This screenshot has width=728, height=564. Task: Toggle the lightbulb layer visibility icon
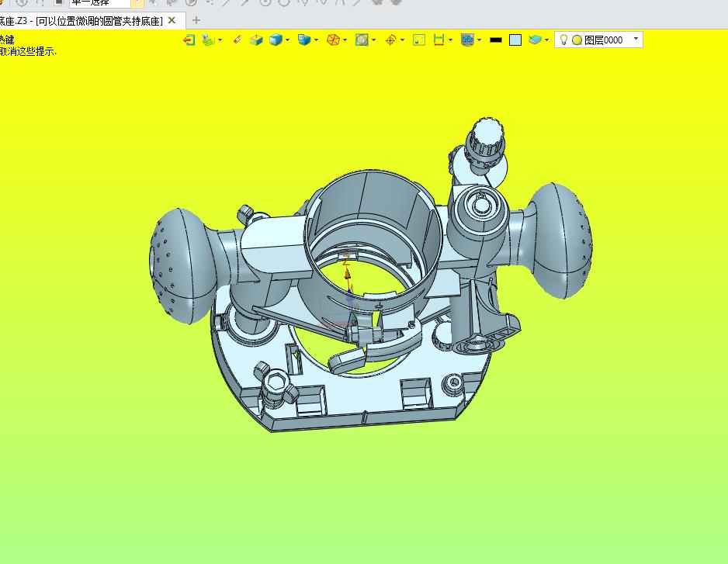[563, 40]
